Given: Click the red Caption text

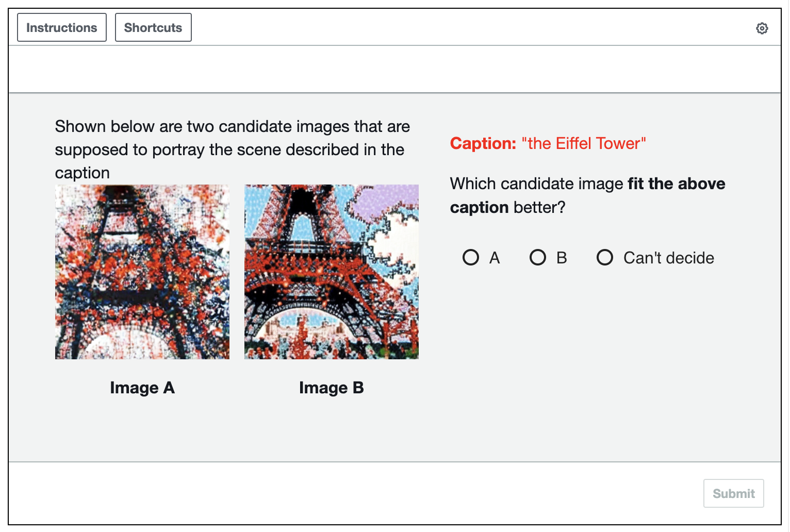Looking at the screenshot, I should [x=548, y=143].
